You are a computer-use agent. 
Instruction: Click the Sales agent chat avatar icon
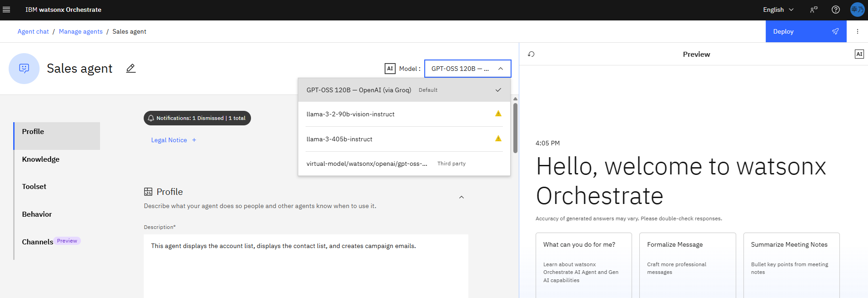24,69
